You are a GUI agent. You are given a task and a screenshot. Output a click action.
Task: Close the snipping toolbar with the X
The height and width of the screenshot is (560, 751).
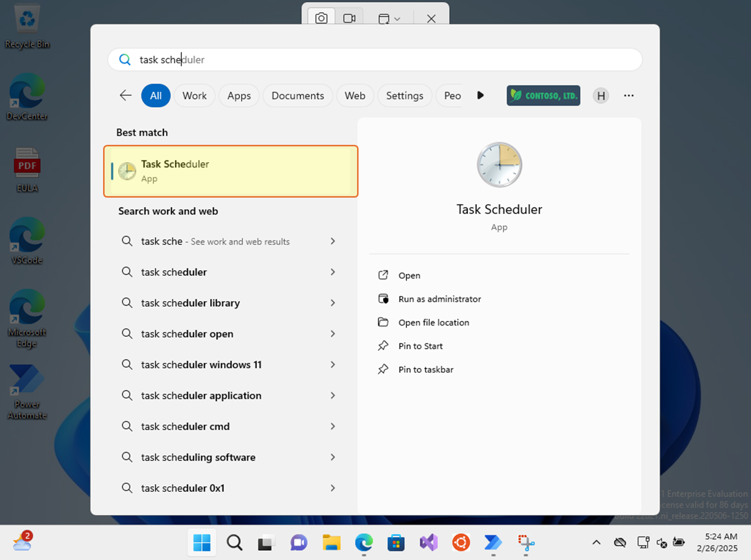coord(431,19)
